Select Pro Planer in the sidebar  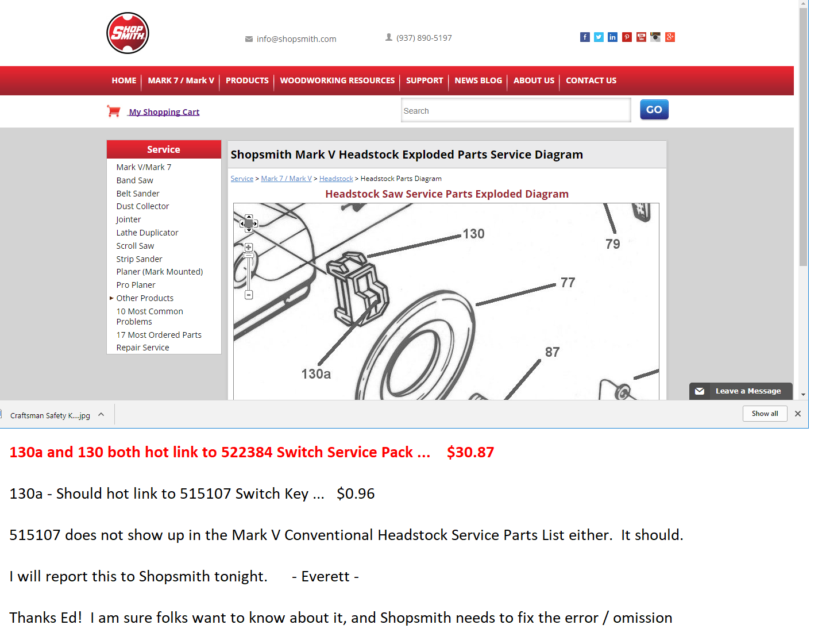pyautogui.click(x=136, y=285)
